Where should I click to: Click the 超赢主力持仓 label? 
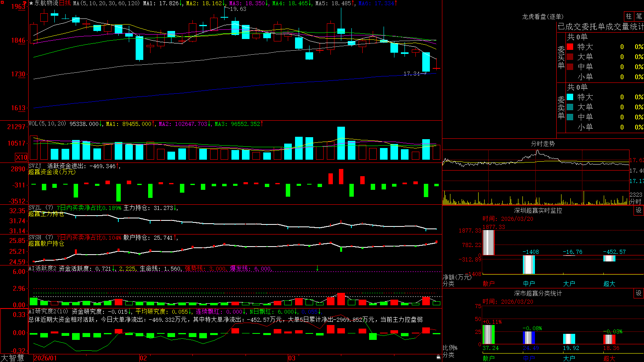[x=46, y=214]
